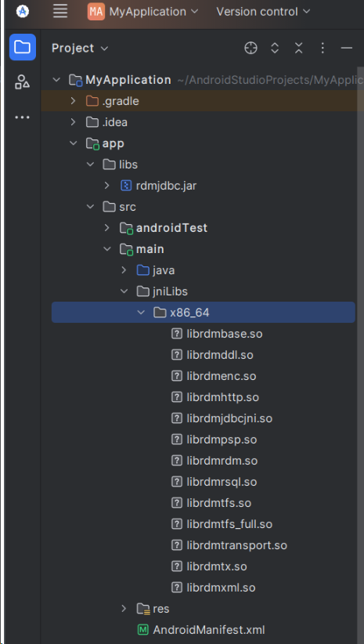Expand the .gradle folder

[x=73, y=100]
